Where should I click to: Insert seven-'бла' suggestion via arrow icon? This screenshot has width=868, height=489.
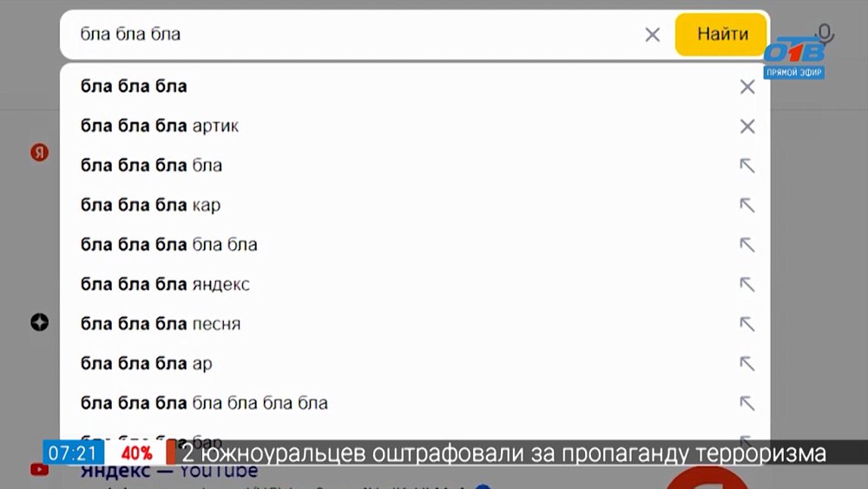click(x=747, y=403)
